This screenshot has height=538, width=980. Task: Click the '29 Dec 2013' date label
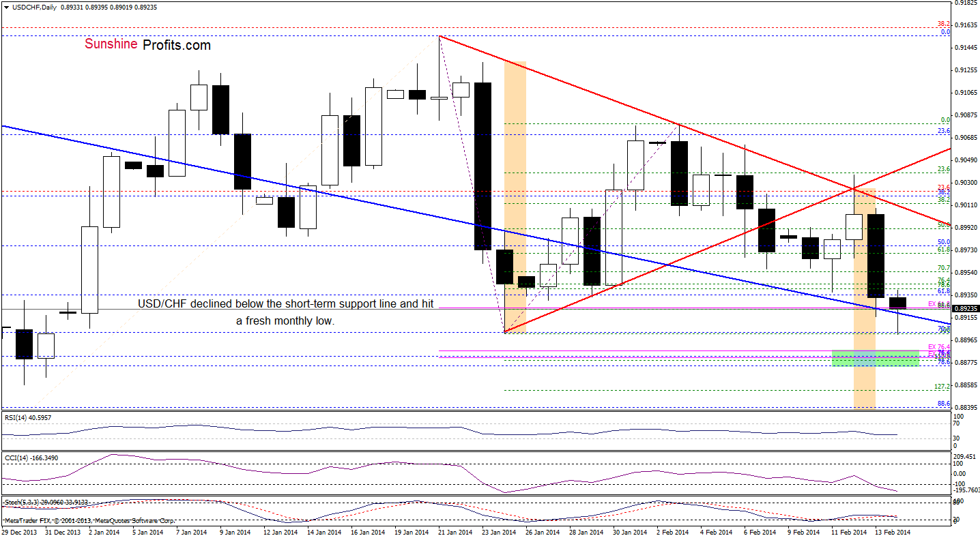point(20,531)
